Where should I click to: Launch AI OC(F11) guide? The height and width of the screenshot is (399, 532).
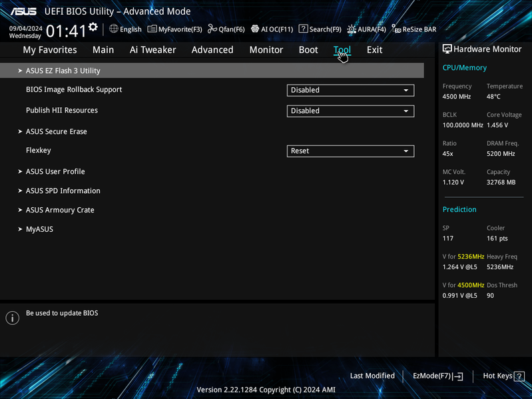coord(272,29)
